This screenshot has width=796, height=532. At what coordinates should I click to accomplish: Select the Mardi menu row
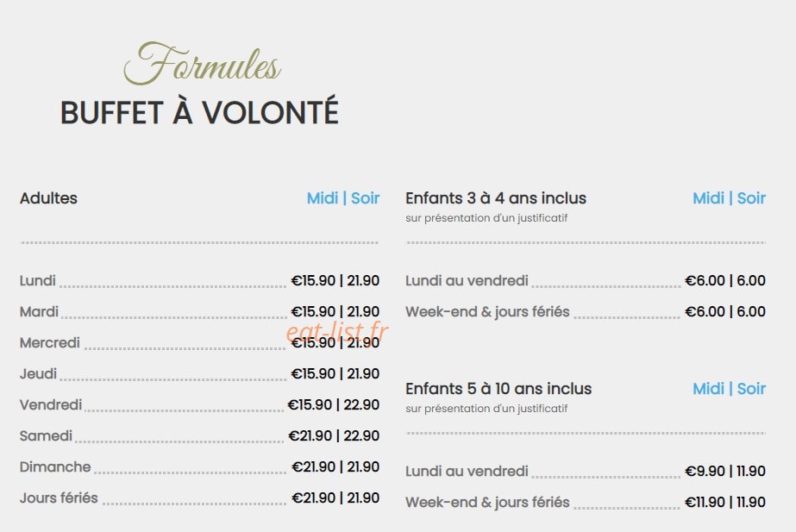[x=199, y=311]
